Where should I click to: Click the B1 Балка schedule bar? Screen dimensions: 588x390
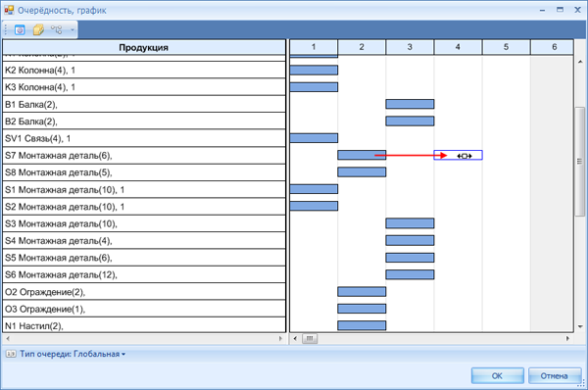click(410, 104)
